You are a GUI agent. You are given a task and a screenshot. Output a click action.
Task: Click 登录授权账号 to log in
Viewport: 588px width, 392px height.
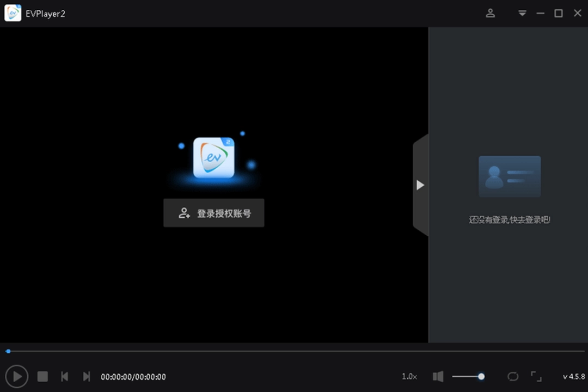tap(213, 213)
